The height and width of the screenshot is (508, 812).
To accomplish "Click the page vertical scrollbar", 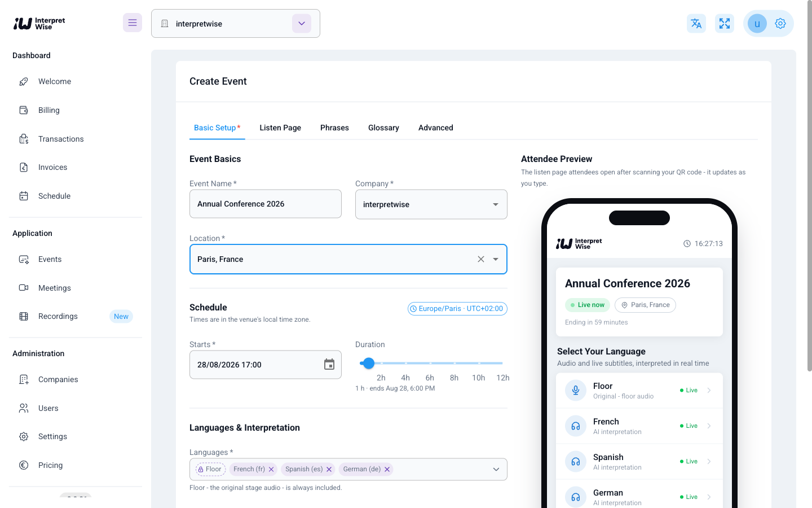I will coord(810,186).
